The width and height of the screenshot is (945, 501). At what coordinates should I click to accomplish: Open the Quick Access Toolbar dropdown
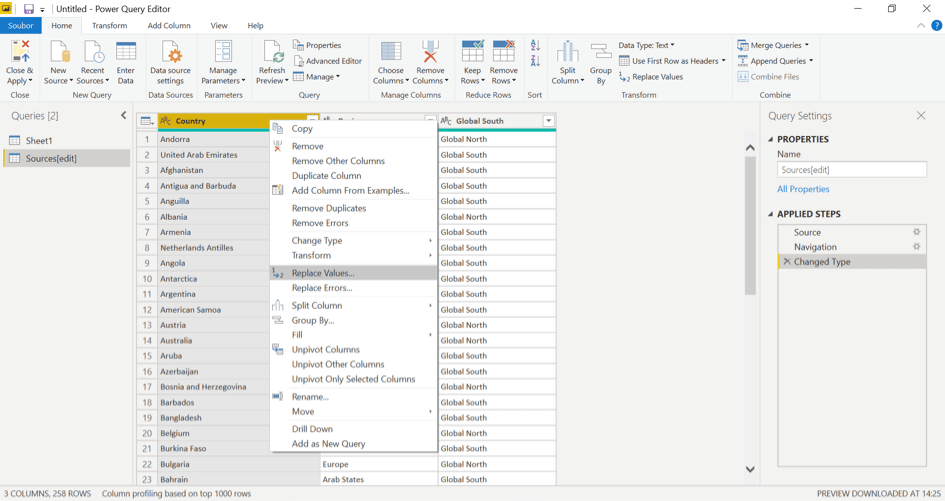(x=42, y=10)
